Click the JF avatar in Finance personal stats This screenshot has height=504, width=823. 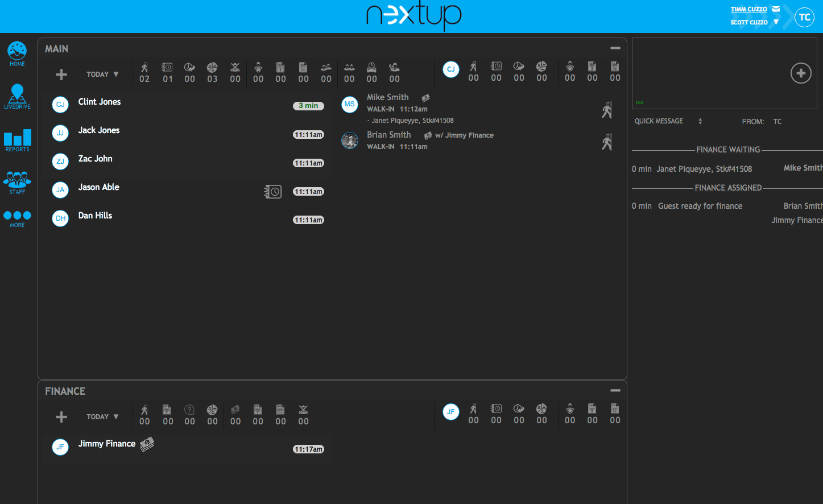click(451, 412)
